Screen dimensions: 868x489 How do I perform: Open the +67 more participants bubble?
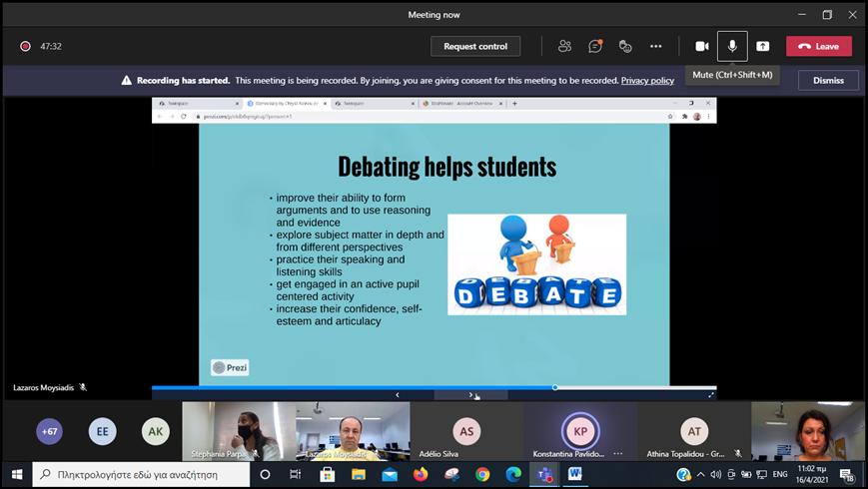(49, 431)
